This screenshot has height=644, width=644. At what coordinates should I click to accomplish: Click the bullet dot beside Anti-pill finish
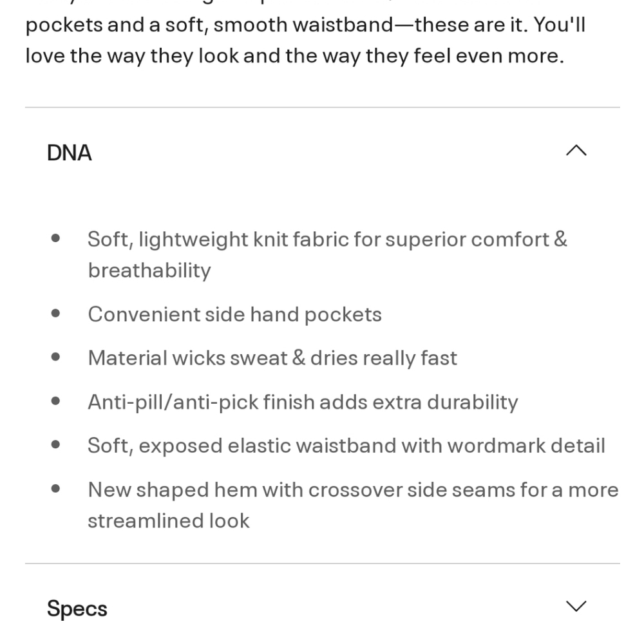click(x=55, y=401)
